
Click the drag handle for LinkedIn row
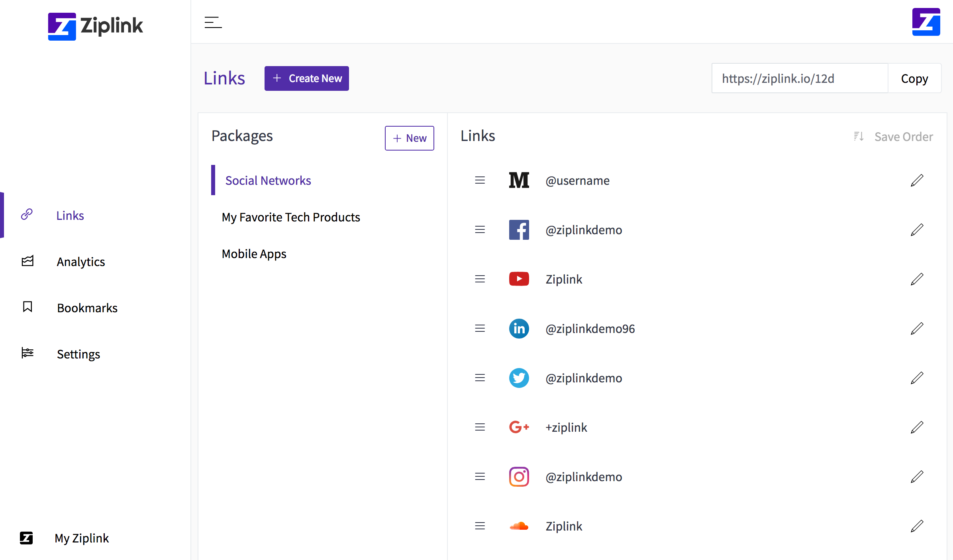pyautogui.click(x=480, y=329)
